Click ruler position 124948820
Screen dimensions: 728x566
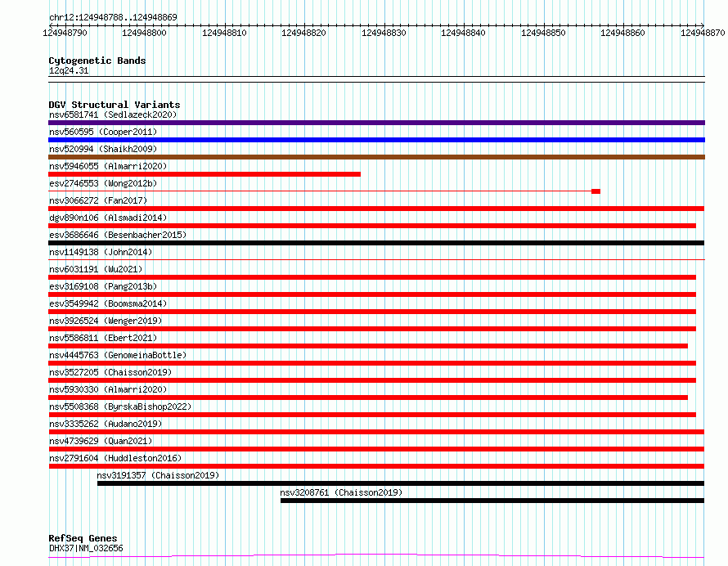pos(303,33)
